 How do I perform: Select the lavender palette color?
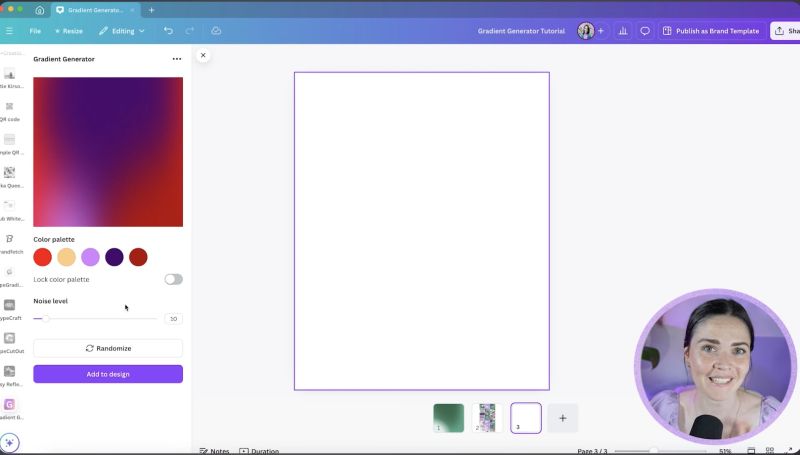click(90, 257)
